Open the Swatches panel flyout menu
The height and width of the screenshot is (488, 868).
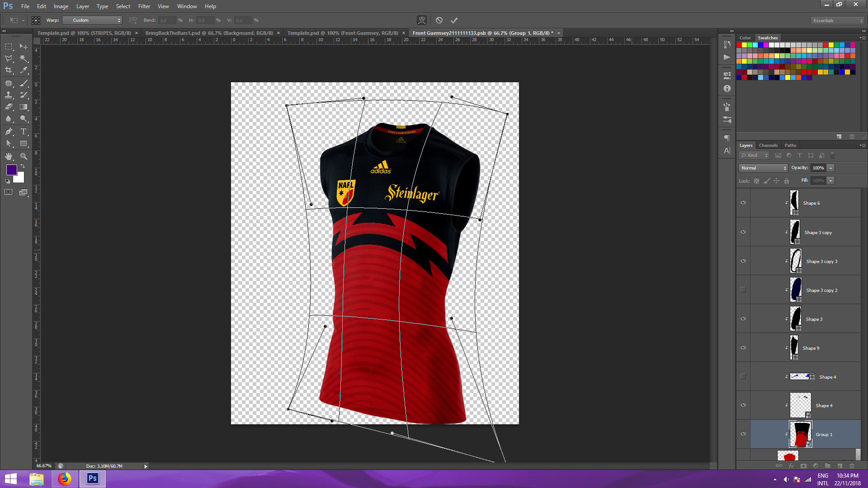pos(863,38)
